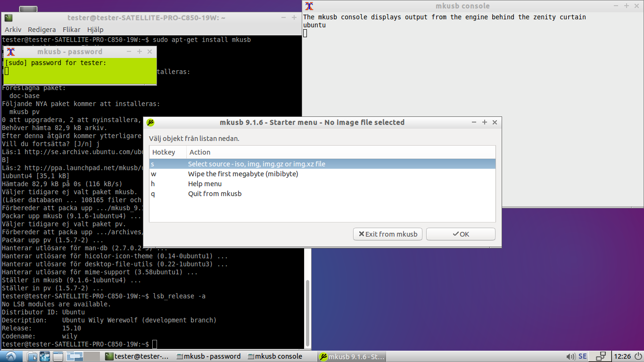Click the OK button

461,234
